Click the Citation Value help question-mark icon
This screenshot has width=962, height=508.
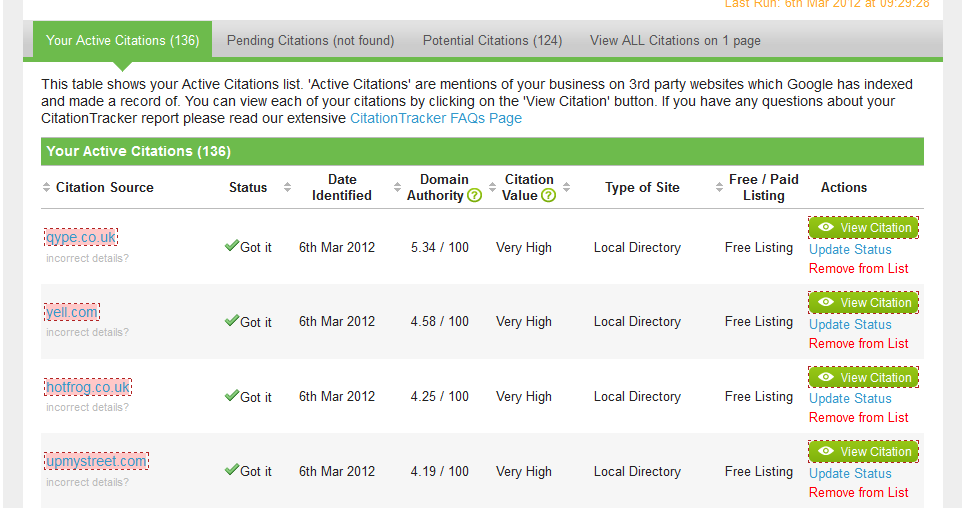click(548, 196)
